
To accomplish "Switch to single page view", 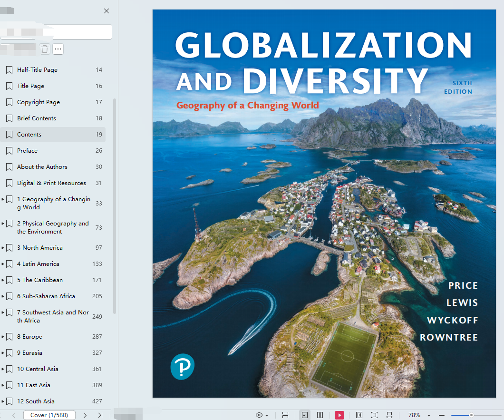I will pyautogui.click(x=305, y=415).
